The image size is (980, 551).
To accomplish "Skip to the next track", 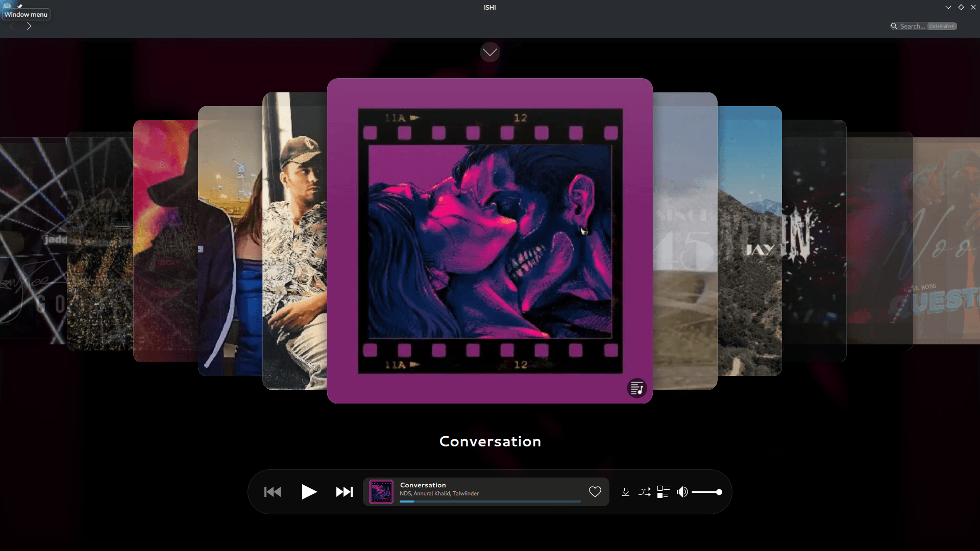I will 345,492.
